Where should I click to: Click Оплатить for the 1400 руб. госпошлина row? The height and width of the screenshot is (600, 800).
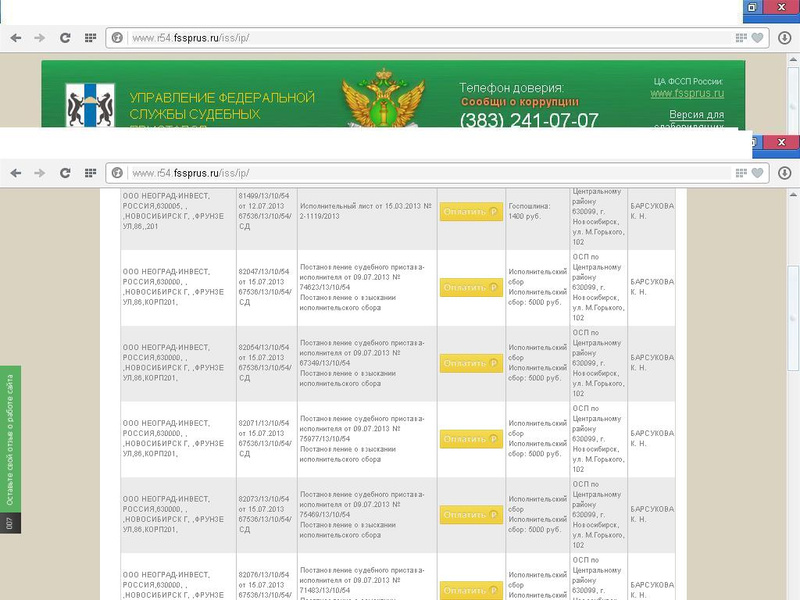pyautogui.click(x=470, y=212)
